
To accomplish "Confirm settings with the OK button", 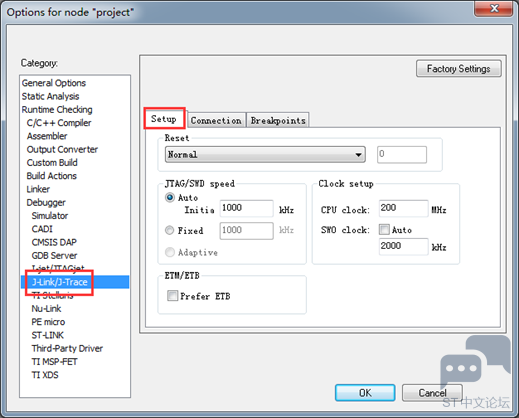I will coord(365,393).
